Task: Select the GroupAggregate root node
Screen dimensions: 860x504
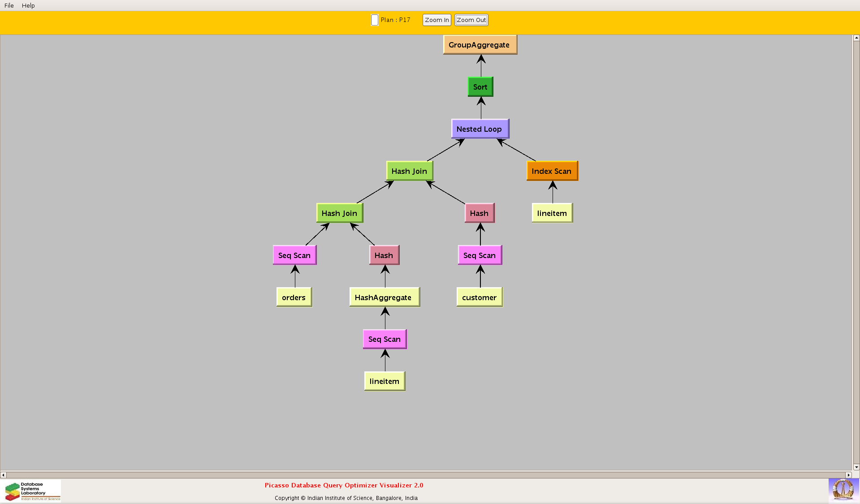Action: pos(480,45)
